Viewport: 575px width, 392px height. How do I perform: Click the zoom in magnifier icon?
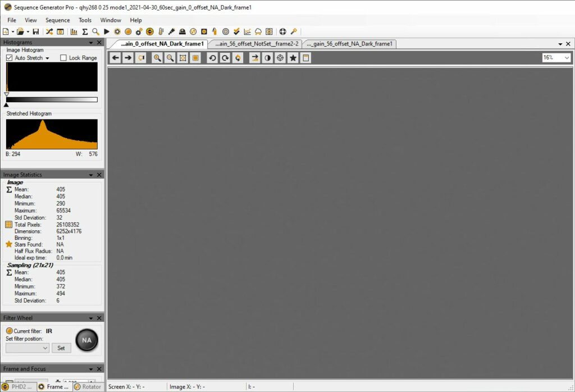tap(157, 58)
